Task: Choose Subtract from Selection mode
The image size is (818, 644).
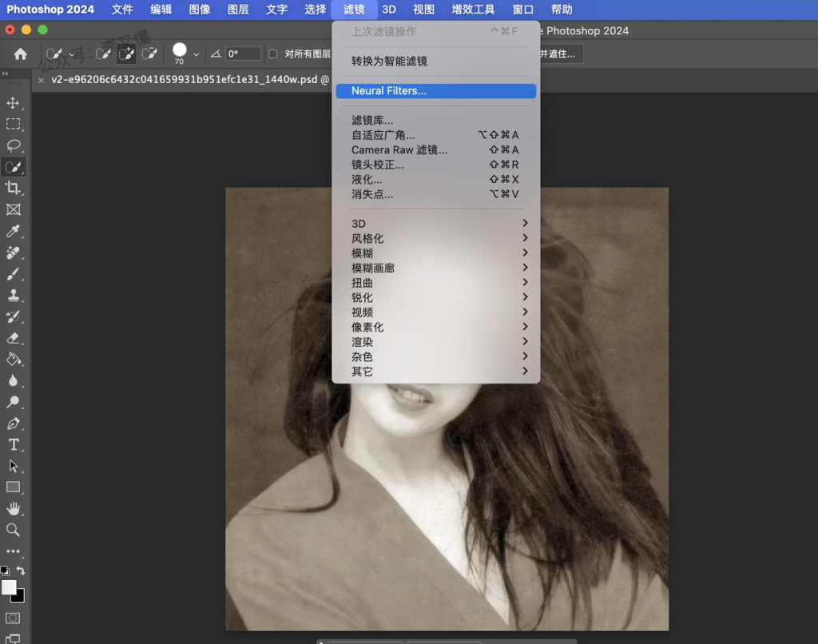Action: point(149,54)
